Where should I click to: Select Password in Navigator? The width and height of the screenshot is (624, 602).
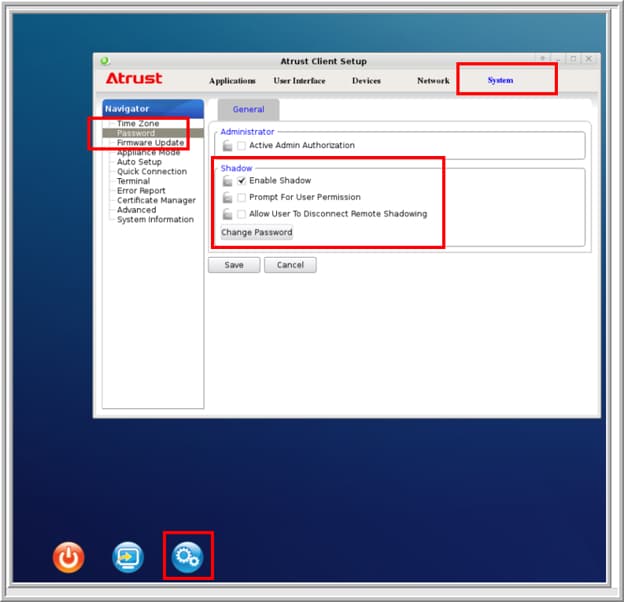click(136, 133)
